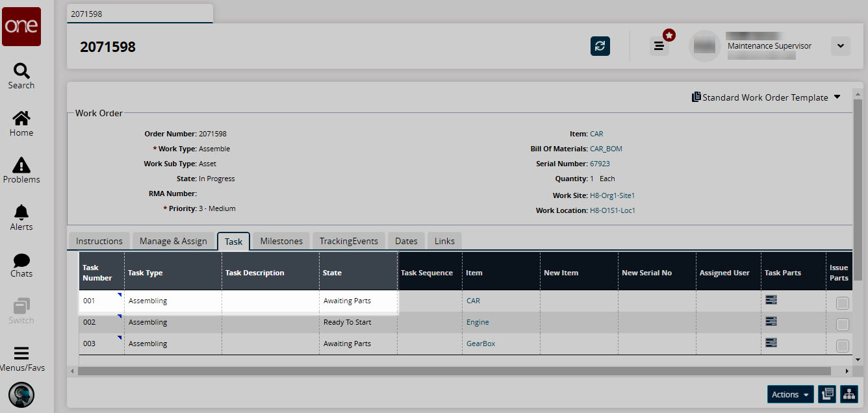Click the H8-O1S1-Loc1 work location link
The width and height of the screenshot is (868, 413).
[613, 210]
